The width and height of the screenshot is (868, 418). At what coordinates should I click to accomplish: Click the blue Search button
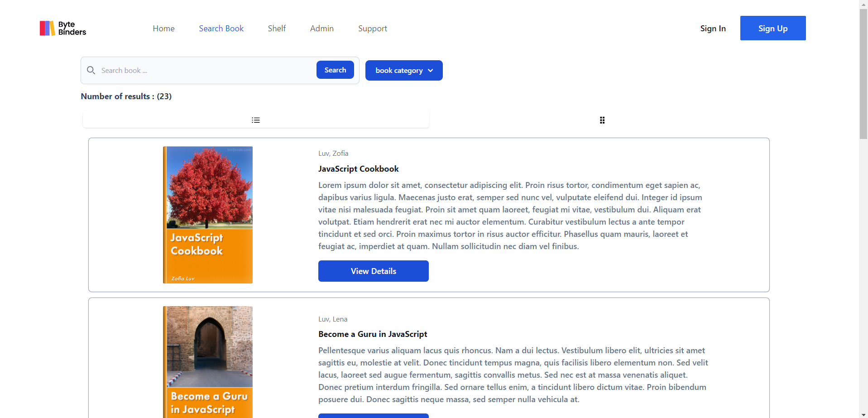[335, 70]
